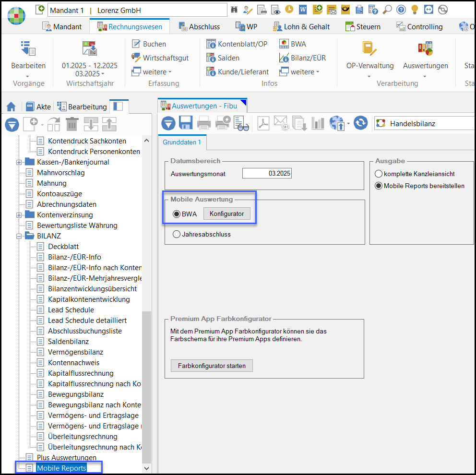Screen dimensions: 476x475
Task: Click the calculator icon in top toolbar
Action: [x=359, y=10]
